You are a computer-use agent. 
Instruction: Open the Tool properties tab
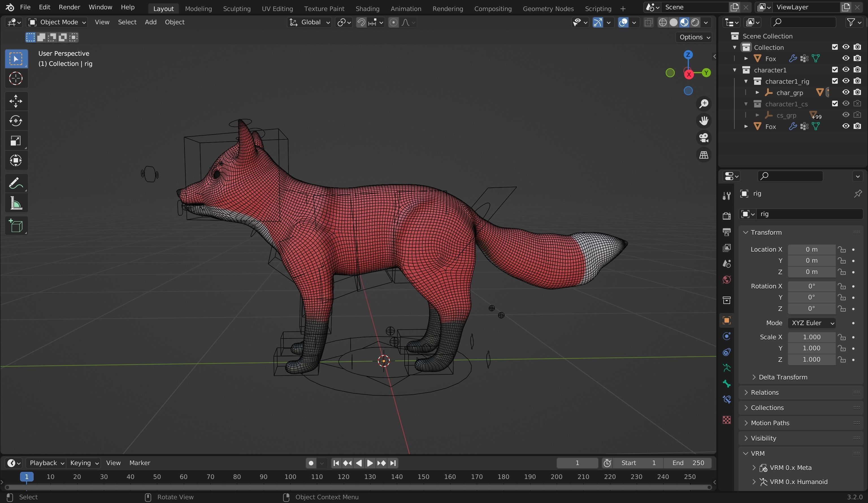click(726, 196)
